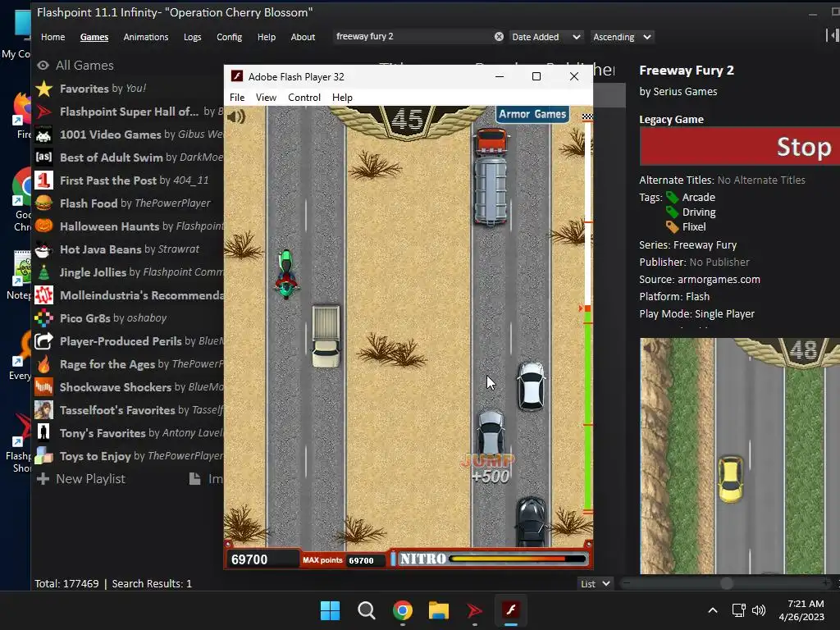Toggle the right sidebar collapse icon
This screenshot has width=840, height=630.
pos(832,36)
